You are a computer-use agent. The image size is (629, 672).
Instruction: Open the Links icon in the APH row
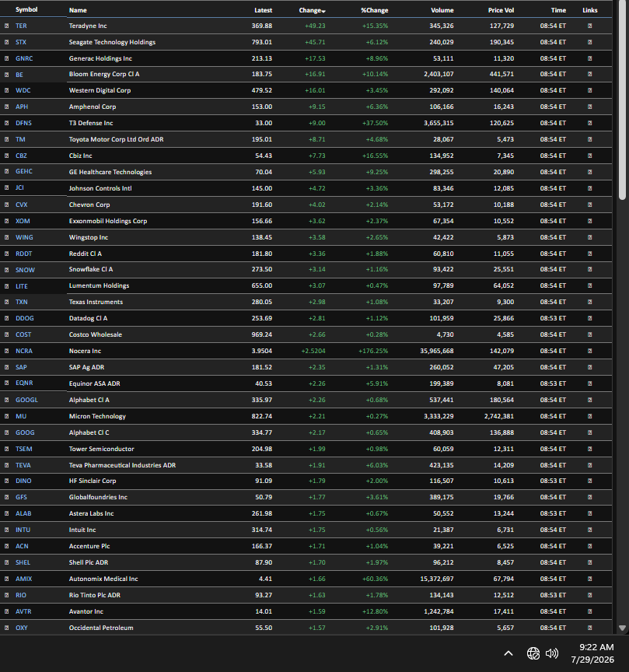589,107
